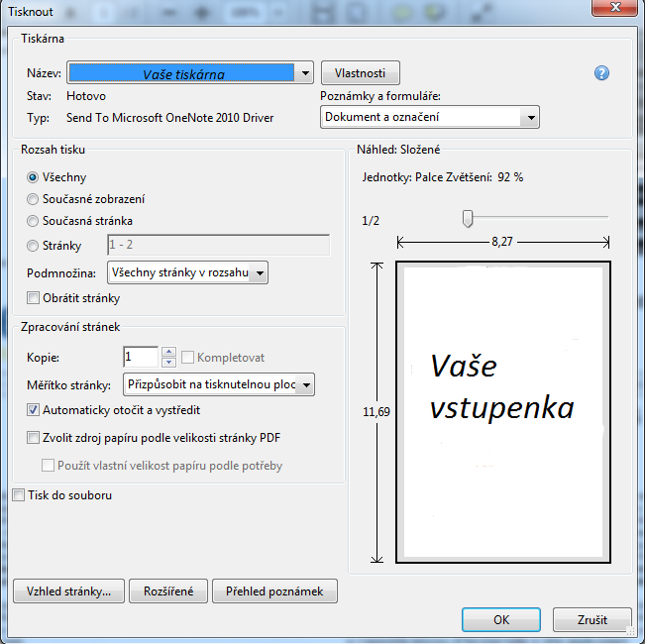This screenshot has height=644, width=645.
Task: Click the Send To Microsoft OneNote 2010 Driver text
Action: [169, 118]
